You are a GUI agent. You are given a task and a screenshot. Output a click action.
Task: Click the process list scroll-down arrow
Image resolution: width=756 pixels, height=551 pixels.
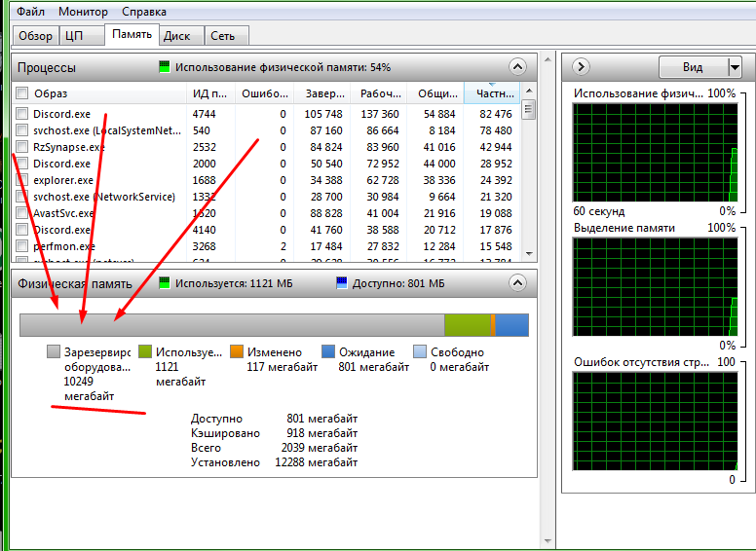529,254
